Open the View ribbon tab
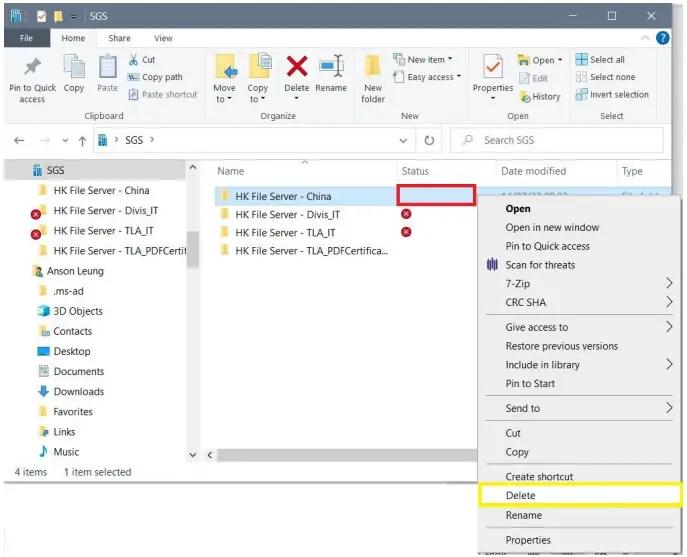 pos(163,38)
